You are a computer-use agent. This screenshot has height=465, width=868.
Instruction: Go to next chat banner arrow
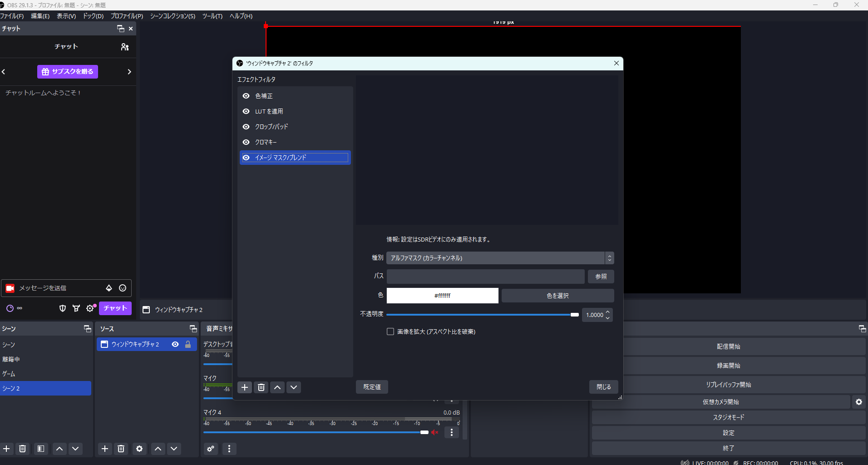click(129, 72)
